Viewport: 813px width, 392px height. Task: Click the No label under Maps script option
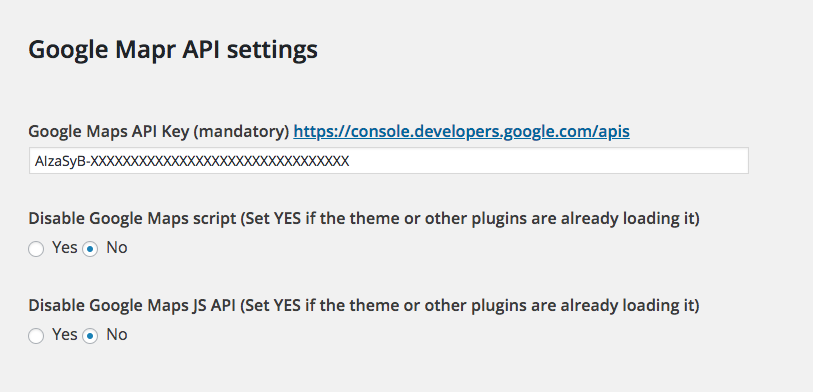117,248
